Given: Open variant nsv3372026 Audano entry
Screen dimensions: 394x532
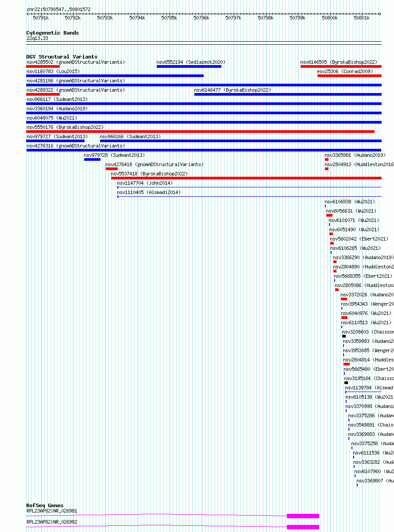Looking at the screenshot, I should 367,295.
